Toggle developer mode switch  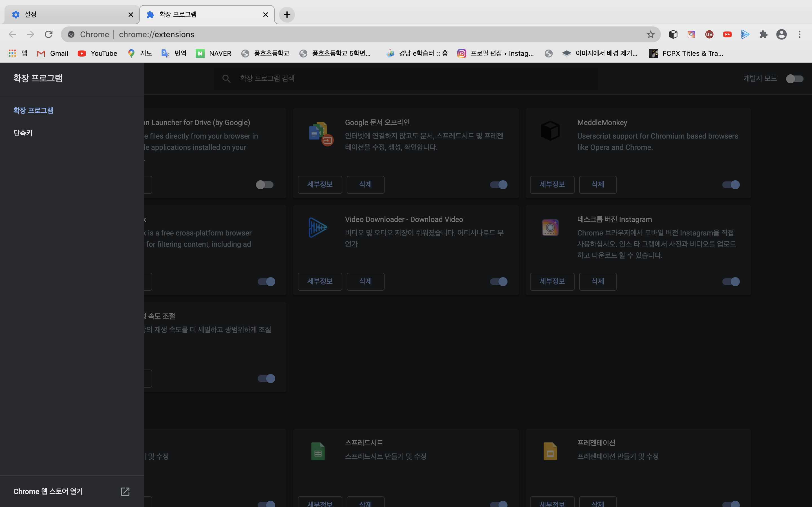[795, 79]
